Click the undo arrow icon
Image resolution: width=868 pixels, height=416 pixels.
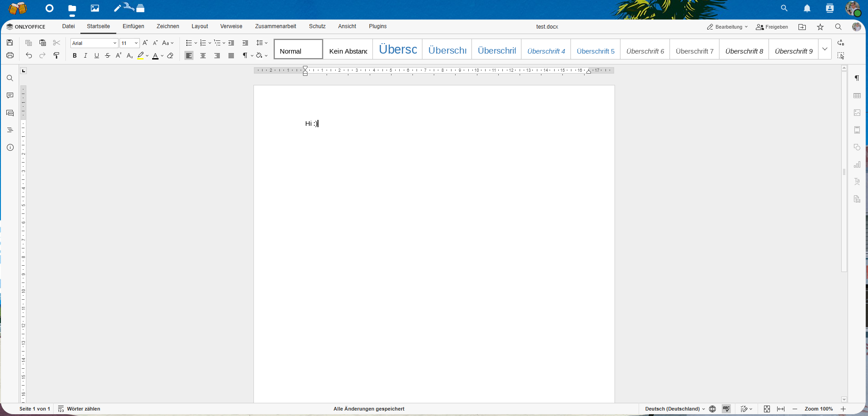pyautogui.click(x=29, y=55)
